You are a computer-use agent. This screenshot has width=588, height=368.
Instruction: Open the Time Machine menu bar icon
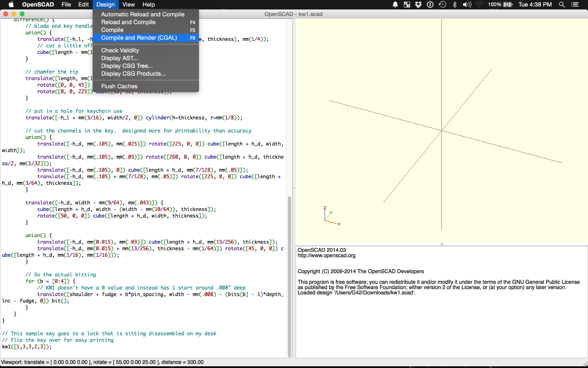[442, 4]
